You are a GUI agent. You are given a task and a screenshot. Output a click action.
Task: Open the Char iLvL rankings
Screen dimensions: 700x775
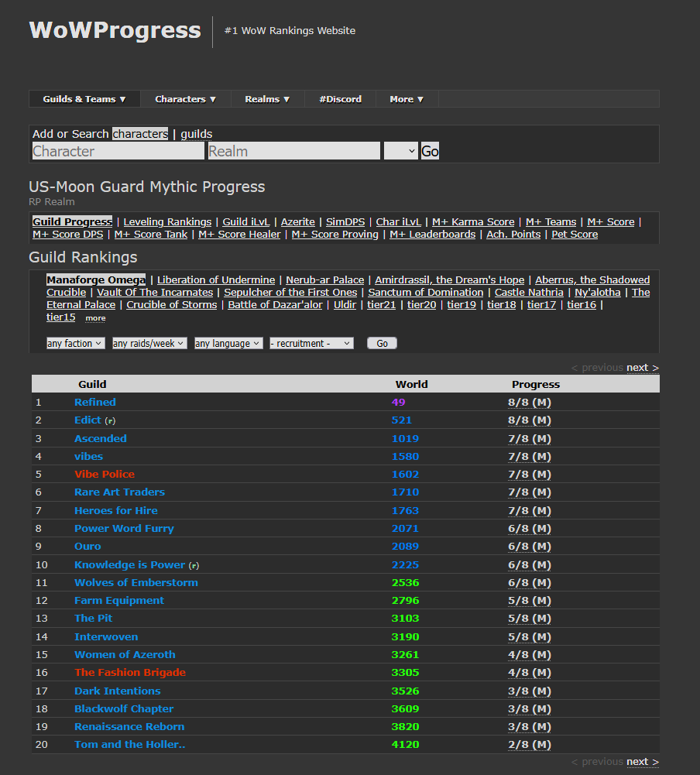click(x=399, y=222)
